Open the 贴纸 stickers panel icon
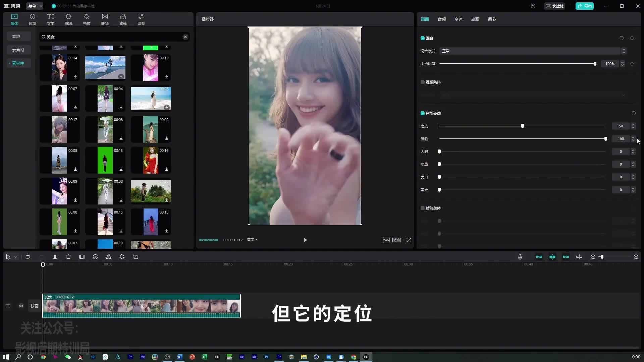Image resolution: width=644 pixels, height=362 pixels. point(69,19)
